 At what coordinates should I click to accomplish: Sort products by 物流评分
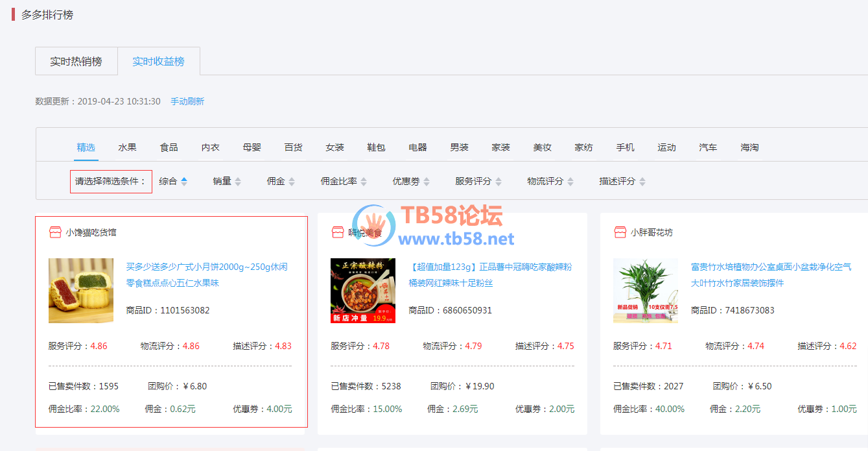coord(545,182)
